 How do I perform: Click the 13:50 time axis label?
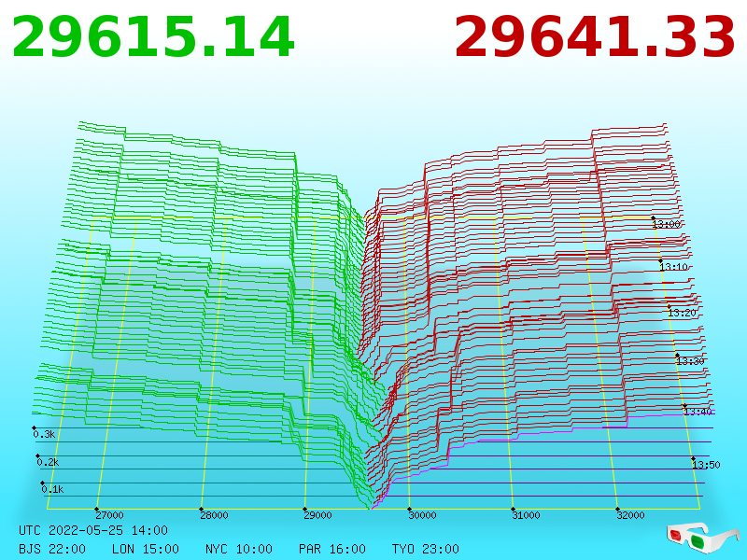[x=706, y=465]
